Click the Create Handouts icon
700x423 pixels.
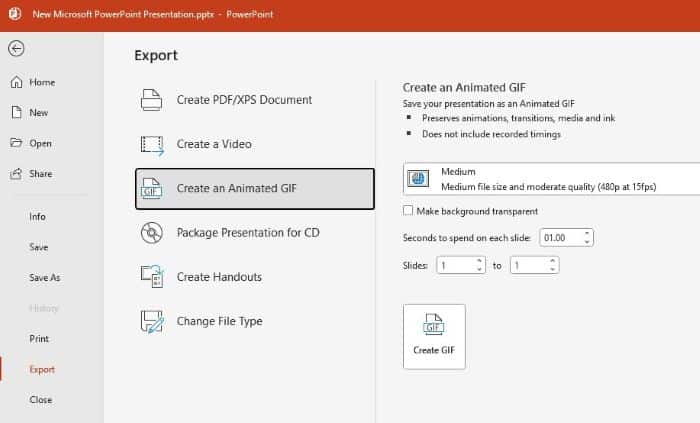coord(152,277)
